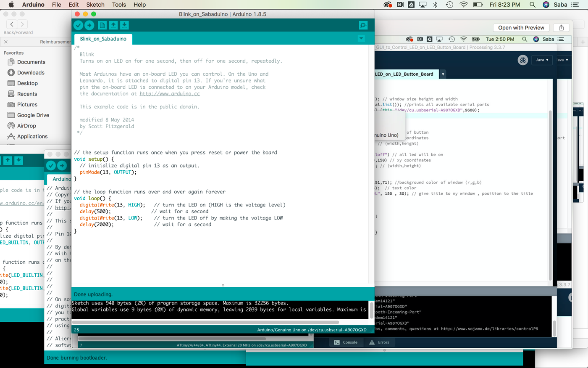Open the Tools menu
588x368 pixels.
[x=119, y=5]
